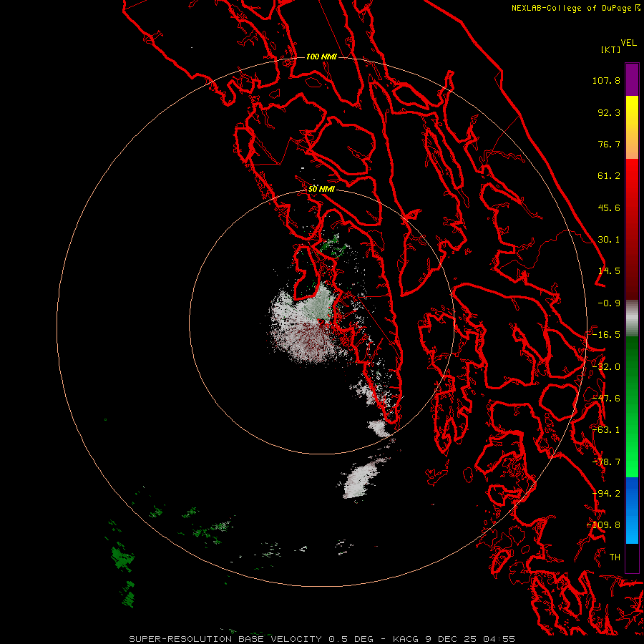Click the blue segment of color bar
This screenshot has width=644, height=644.
click(632, 510)
